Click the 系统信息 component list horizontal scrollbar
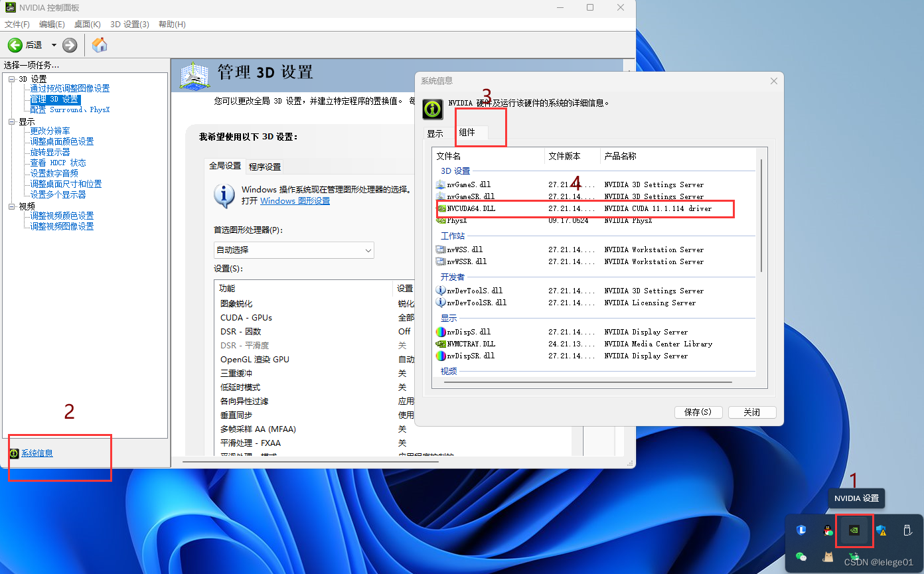Screen dimensions: 924x574 coord(587,382)
